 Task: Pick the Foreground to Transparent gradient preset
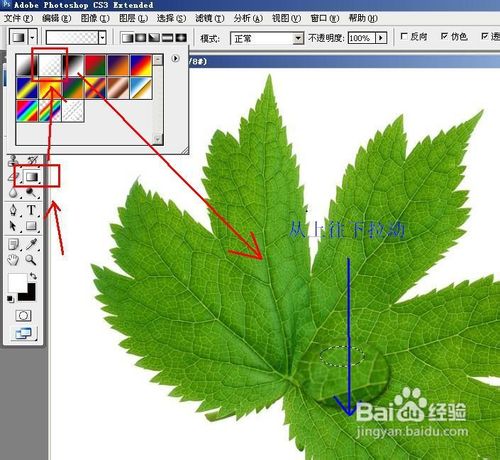[x=50, y=65]
